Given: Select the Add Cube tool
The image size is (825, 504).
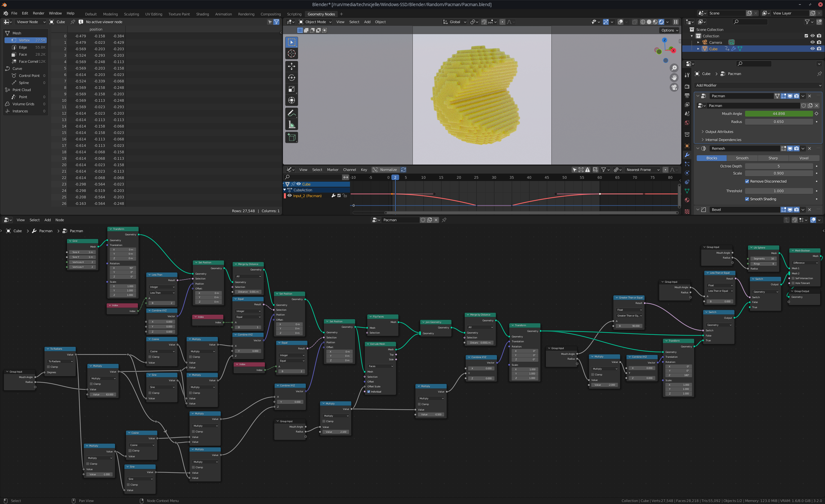Looking at the screenshot, I should coord(291,138).
